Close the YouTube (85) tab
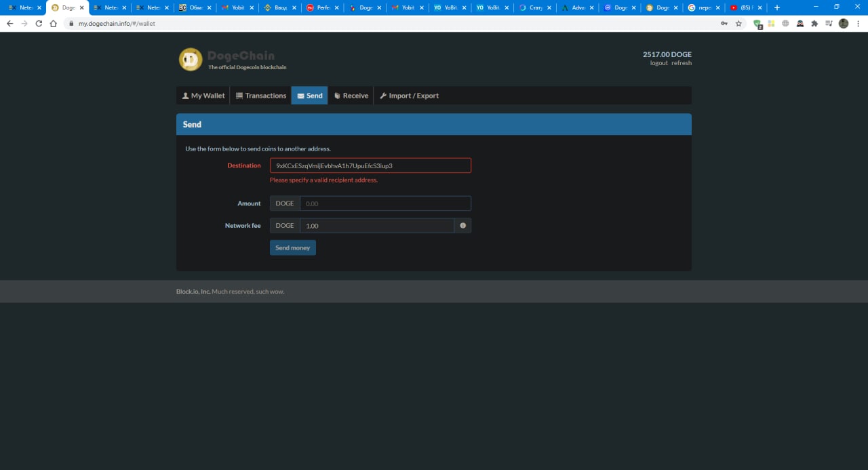 pos(760,7)
